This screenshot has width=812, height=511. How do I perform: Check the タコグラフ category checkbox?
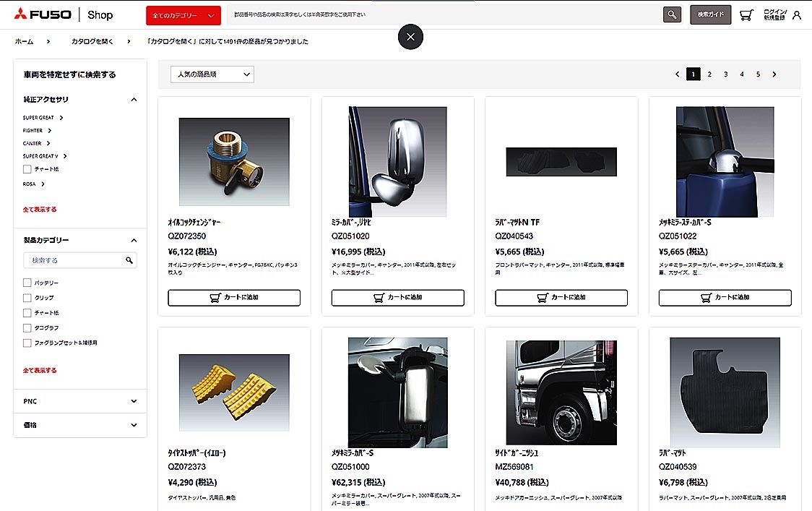pos(27,327)
